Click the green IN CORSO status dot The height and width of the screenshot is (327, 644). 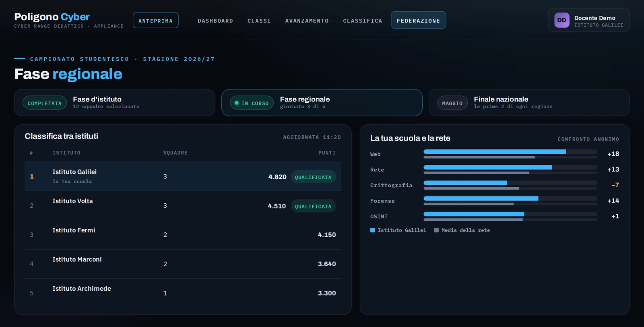click(x=237, y=103)
